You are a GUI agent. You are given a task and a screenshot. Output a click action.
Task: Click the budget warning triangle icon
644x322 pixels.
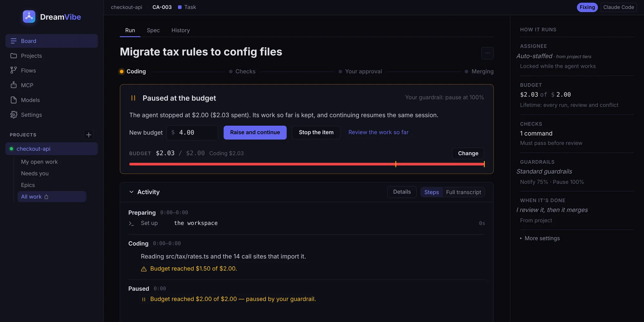pos(144,269)
